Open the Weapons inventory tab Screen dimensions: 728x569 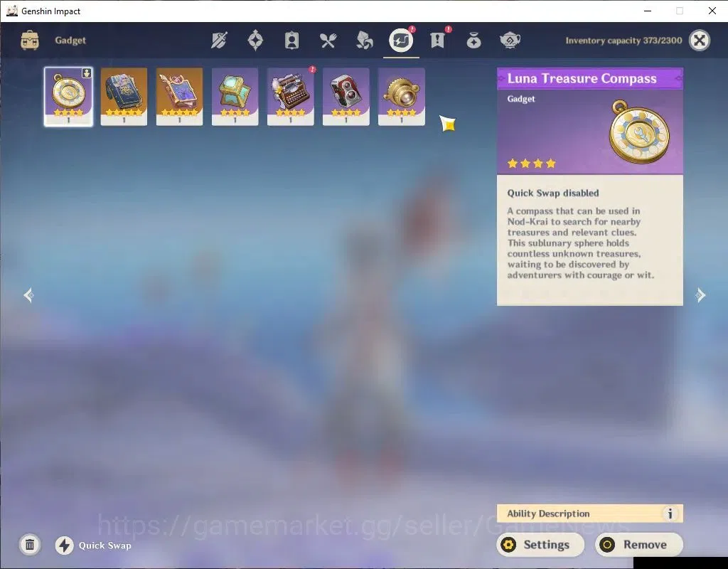point(219,41)
